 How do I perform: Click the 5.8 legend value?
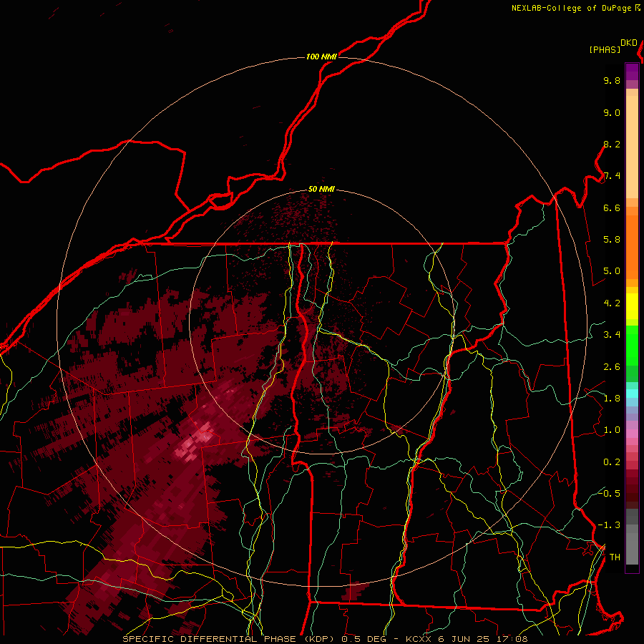[612, 240]
